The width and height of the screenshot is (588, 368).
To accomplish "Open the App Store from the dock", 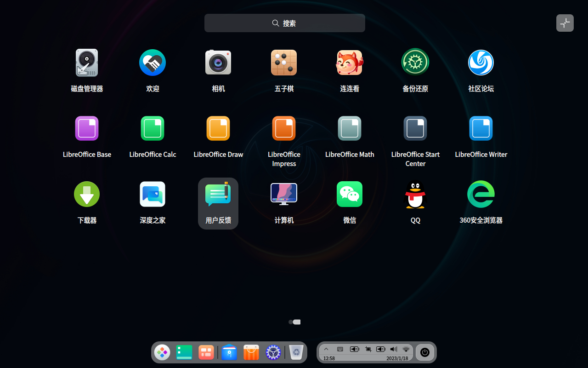I will pyautogui.click(x=251, y=352).
